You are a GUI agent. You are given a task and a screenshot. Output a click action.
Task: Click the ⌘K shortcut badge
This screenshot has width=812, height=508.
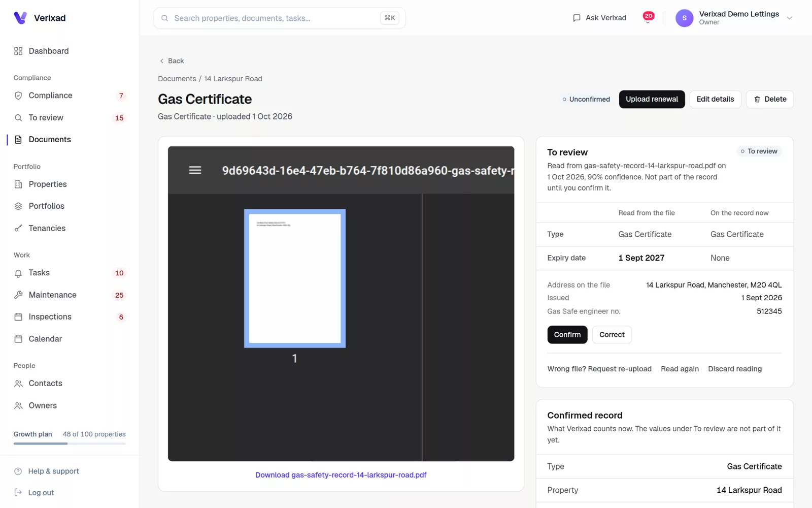click(x=390, y=18)
